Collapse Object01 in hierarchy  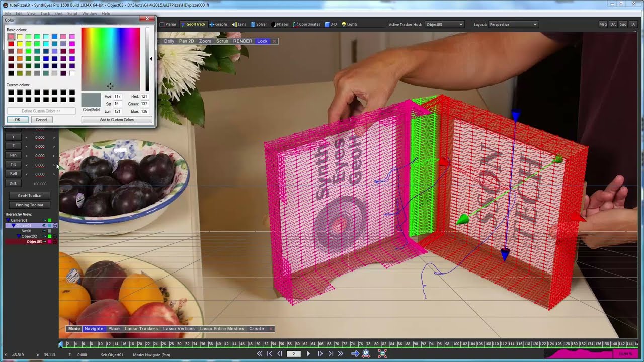click(x=14, y=226)
